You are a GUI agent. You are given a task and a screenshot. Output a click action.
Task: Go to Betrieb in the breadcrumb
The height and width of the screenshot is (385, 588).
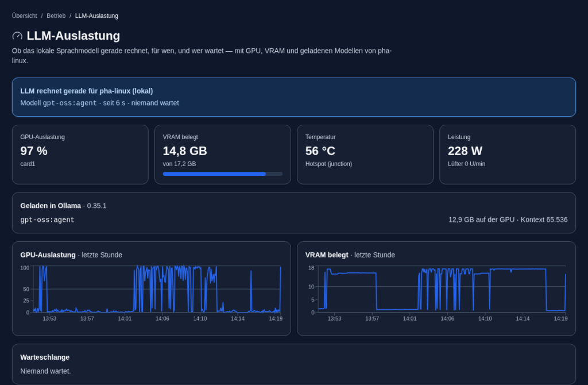[56, 16]
